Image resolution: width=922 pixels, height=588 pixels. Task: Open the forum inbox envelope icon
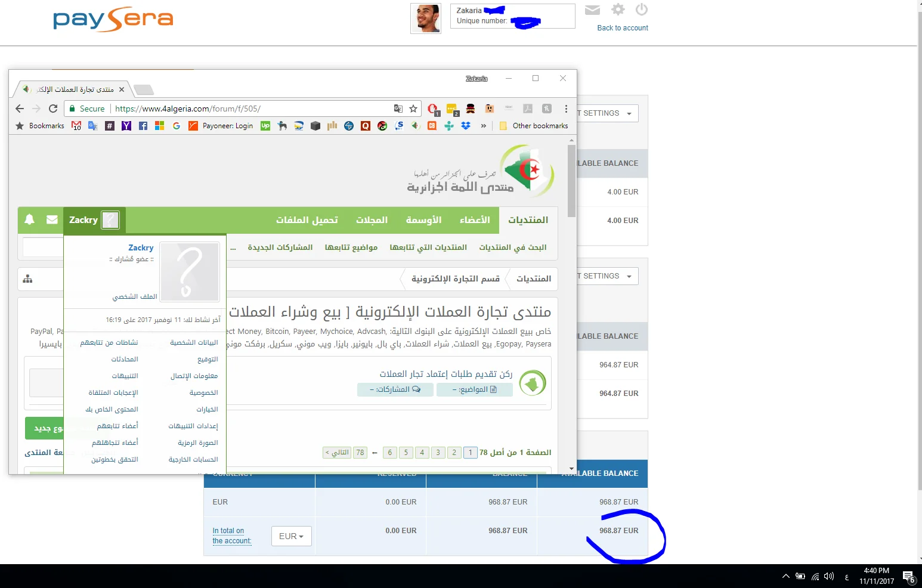[x=52, y=219]
